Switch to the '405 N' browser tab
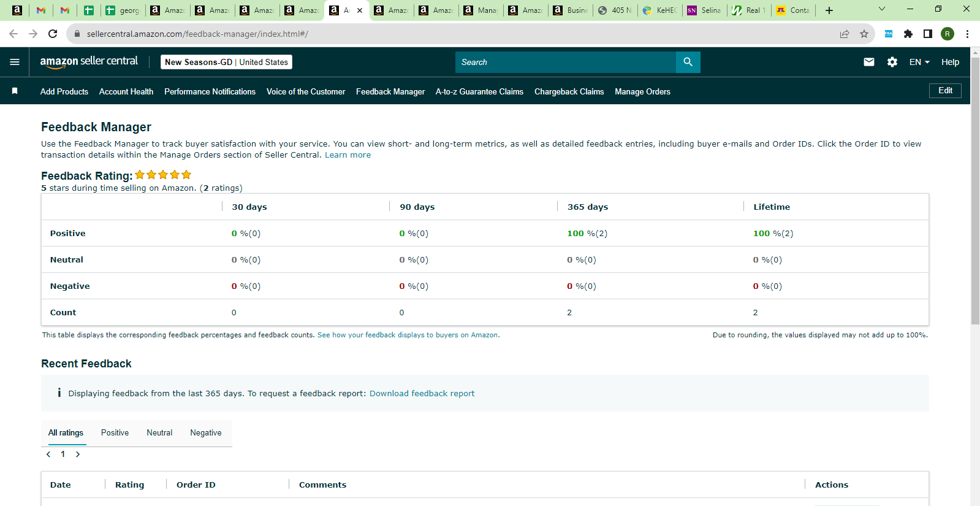 pos(615,10)
